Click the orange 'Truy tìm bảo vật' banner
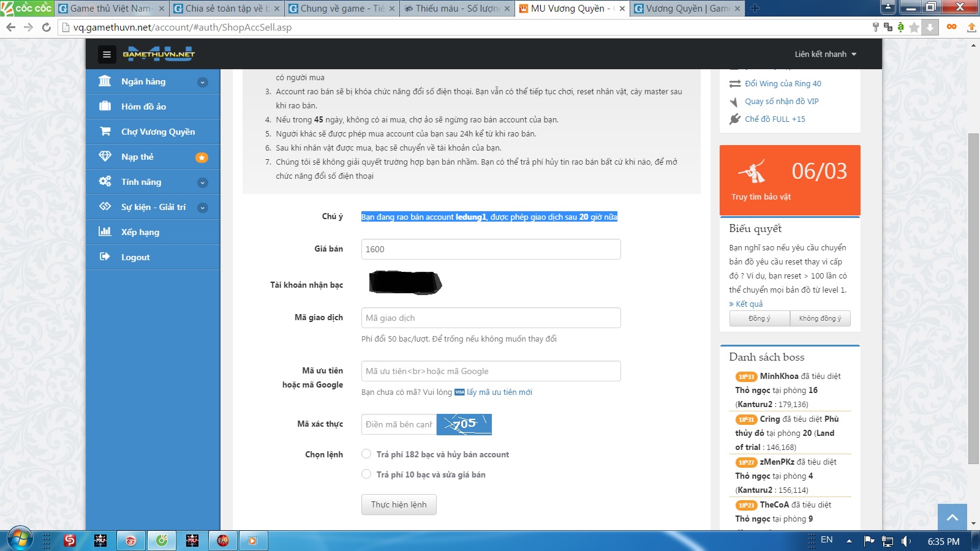Image resolution: width=980 pixels, height=551 pixels. (790, 180)
